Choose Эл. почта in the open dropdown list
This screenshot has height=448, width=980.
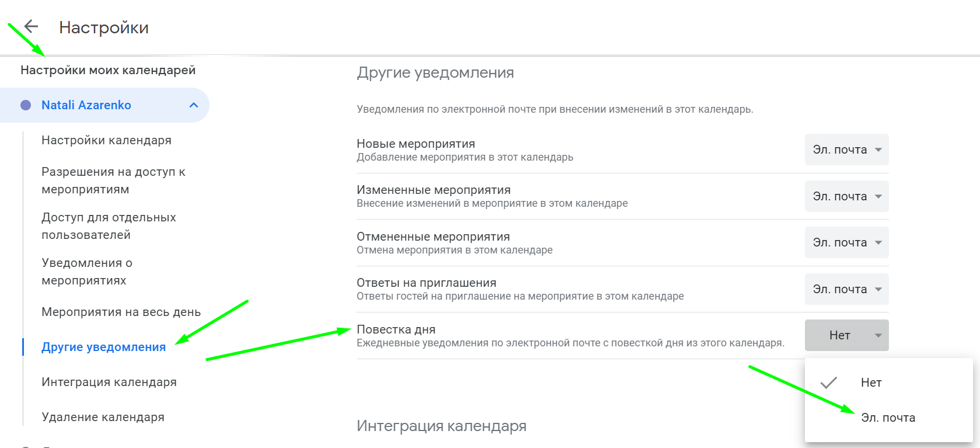click(x=888, y=418)
